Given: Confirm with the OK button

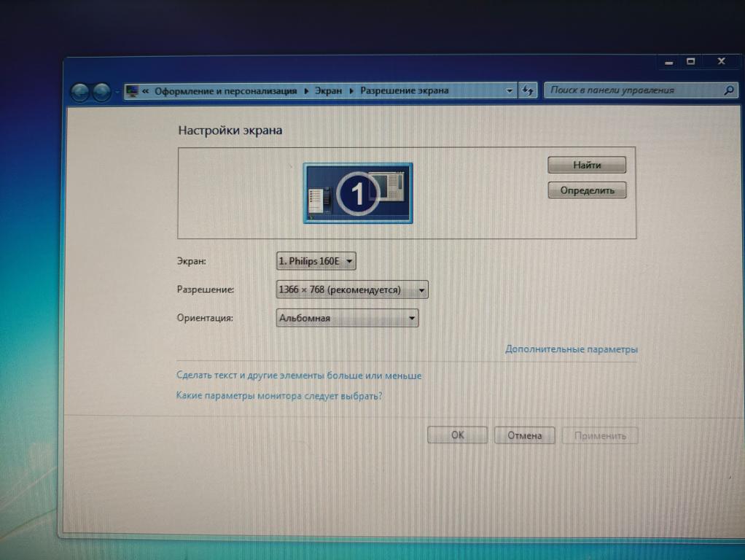Looking at the screenshot, I should [x=457, y=435].
